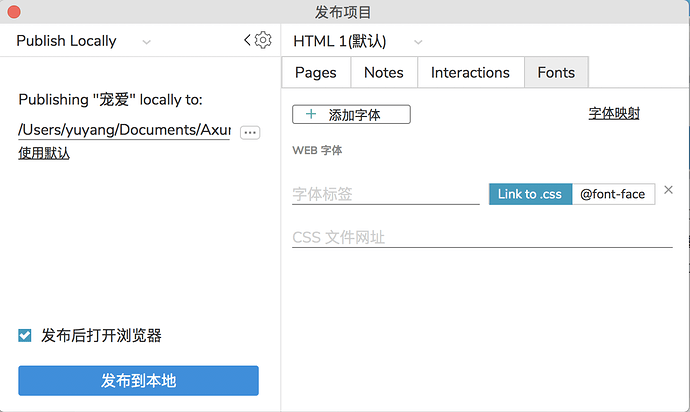This screenshot has height=412, width=690.
Task: Click the collapse chevron beside the gear
Action: (248, 40)
